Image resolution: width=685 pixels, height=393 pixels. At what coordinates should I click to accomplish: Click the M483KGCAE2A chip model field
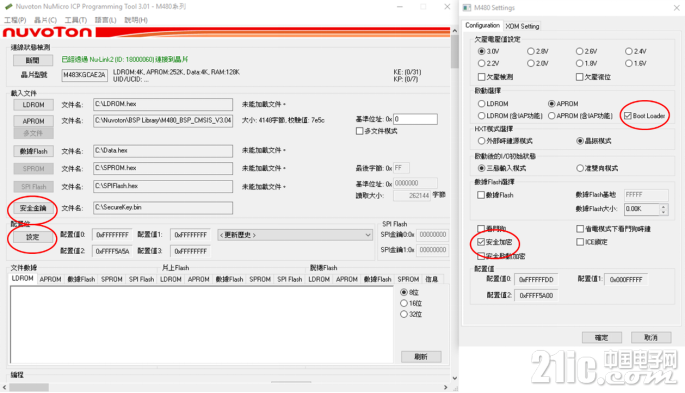click(84, 75)
